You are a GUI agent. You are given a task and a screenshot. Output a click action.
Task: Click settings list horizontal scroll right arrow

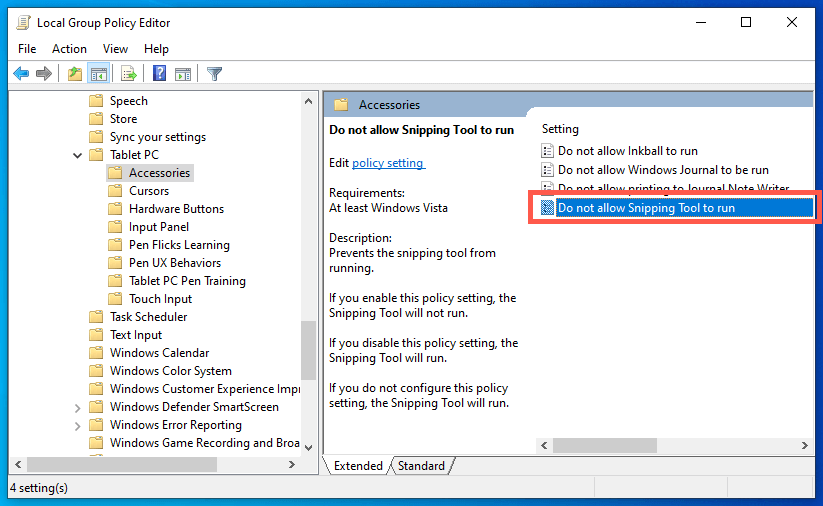(x=805, y=446)
